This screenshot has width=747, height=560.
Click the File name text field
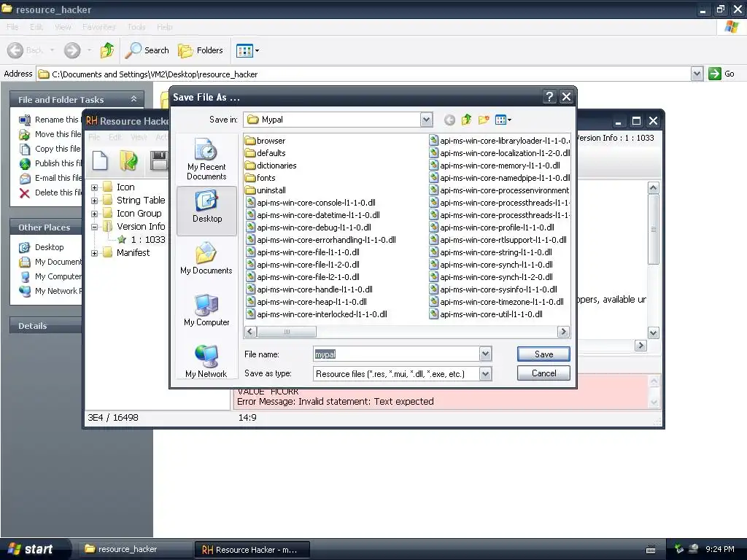pyautogui.click(x=396, y=354)
